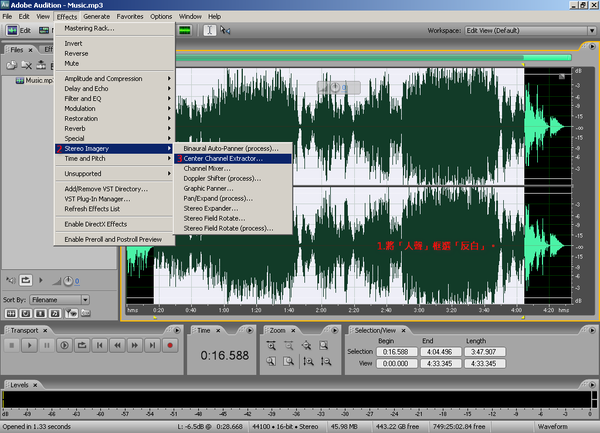This screenshot has height=433, width=600.
Task: Open Amplitude and Compression submenu
Action: (114, 78)
